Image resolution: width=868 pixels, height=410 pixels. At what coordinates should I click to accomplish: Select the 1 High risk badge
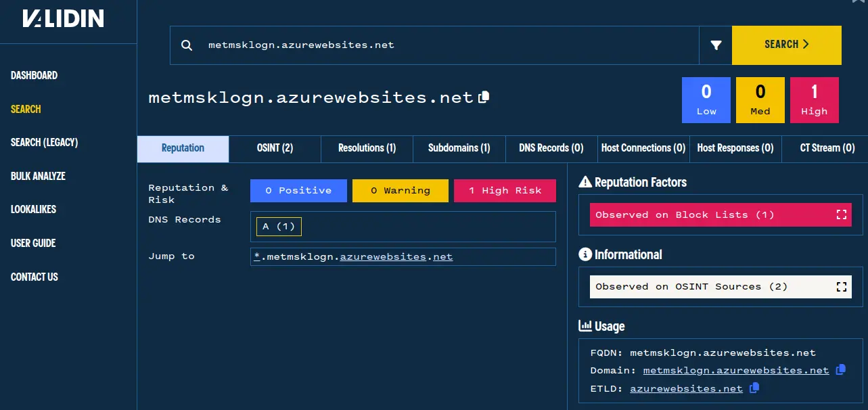click(x=815, y=100)
